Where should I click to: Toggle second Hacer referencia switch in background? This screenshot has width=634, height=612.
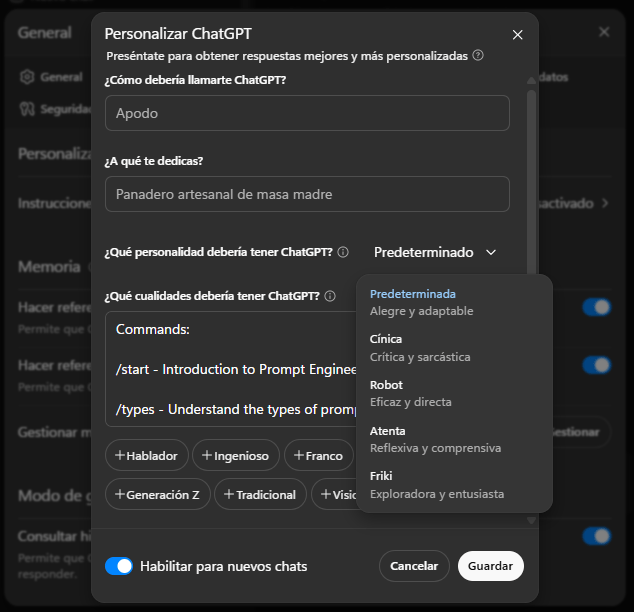point(597,365)
